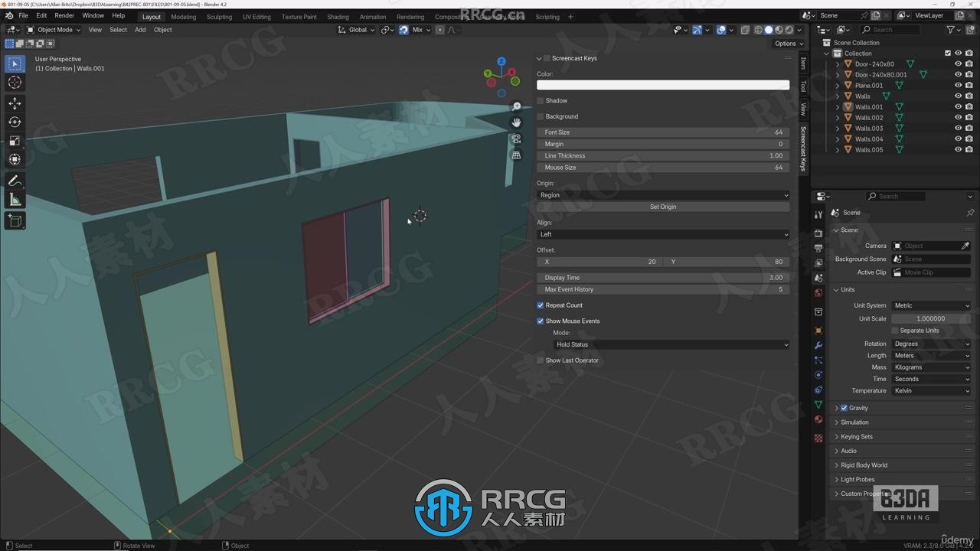Uncheck Show Mouse Events option
The width and height of the screenshot is (980, 551).
click(541, 321)
